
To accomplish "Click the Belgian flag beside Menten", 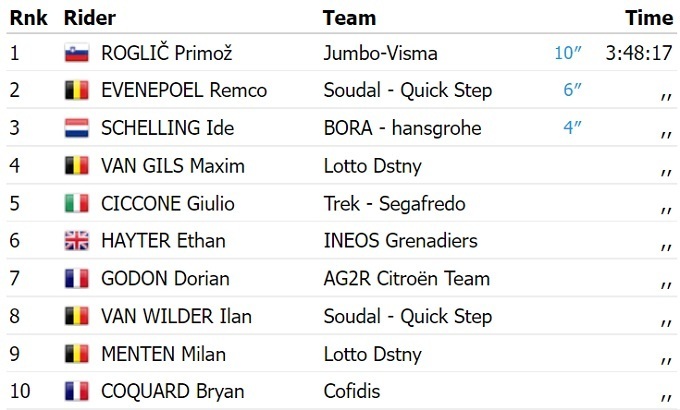I will (x=76, y=354).
